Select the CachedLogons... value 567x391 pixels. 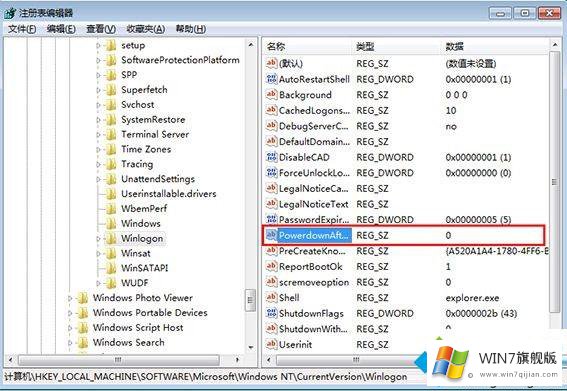[x=314, y=110]
